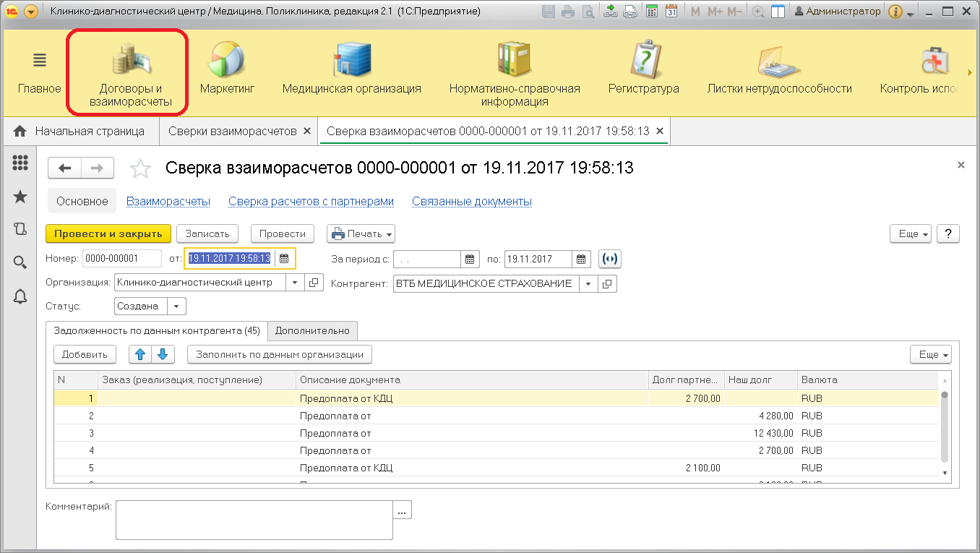
Task: Open the functions menu grid icon in sidebar
Action: (x=20, y=163)
